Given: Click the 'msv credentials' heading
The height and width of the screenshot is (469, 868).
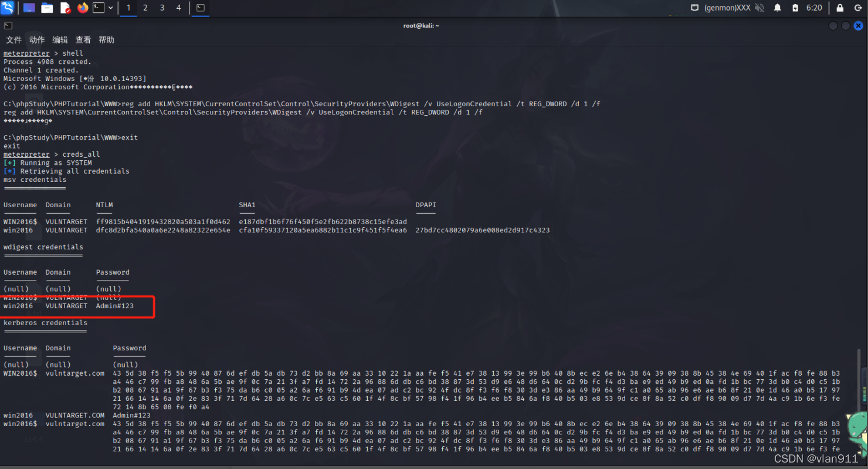Looking at the screenshot, I should (35, 180).
